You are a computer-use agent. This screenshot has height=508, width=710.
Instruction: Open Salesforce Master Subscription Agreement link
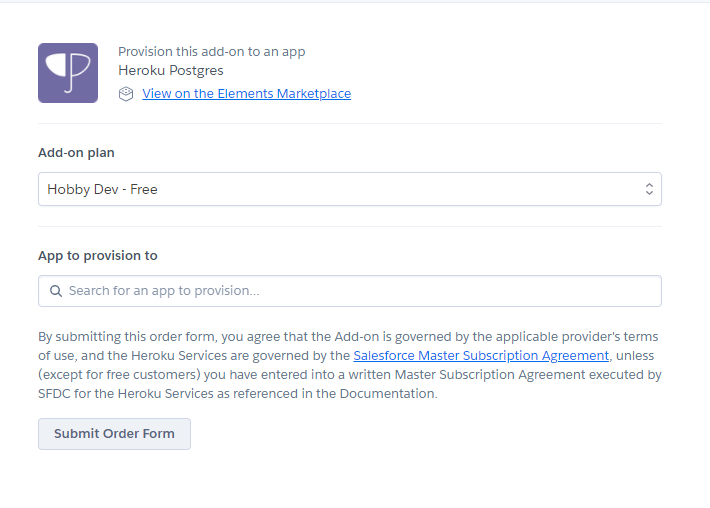coord(481,355)
